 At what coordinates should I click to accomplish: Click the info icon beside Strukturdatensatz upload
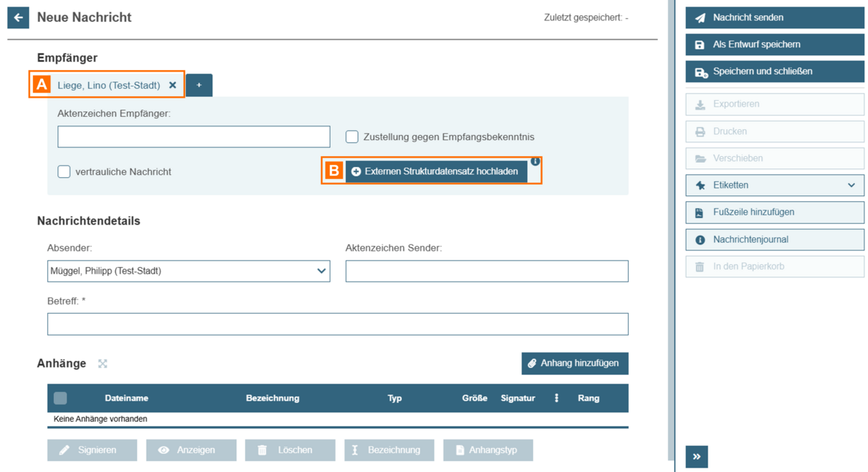pos(535,161)
